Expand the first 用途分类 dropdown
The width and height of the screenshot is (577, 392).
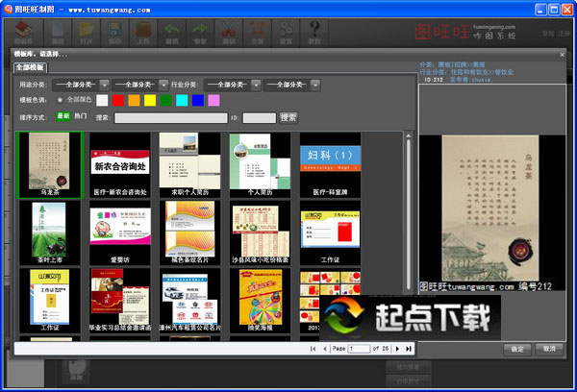click(x=76, y=85)
